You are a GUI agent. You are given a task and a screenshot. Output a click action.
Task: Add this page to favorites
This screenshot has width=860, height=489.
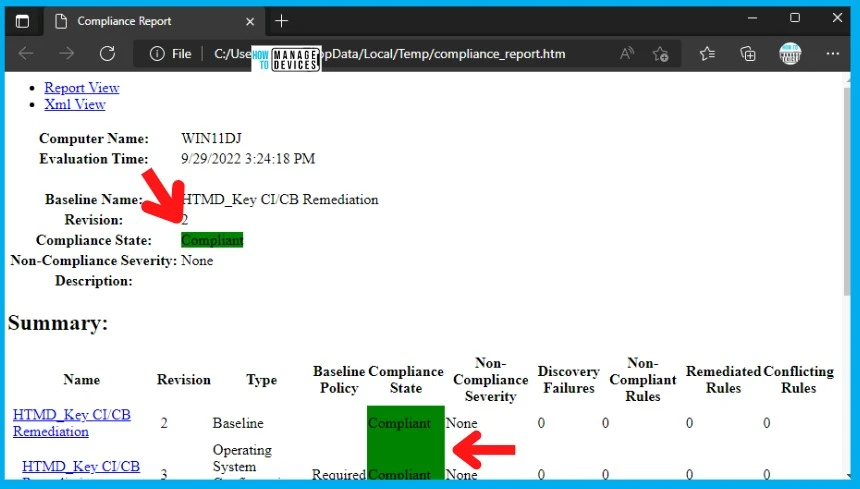pos(660,54)
